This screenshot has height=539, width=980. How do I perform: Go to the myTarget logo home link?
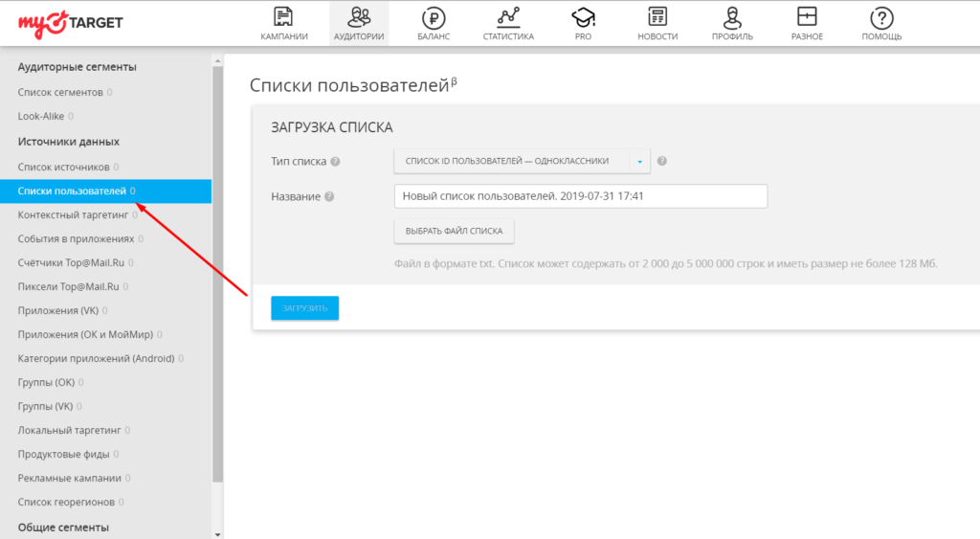[71, 21]
